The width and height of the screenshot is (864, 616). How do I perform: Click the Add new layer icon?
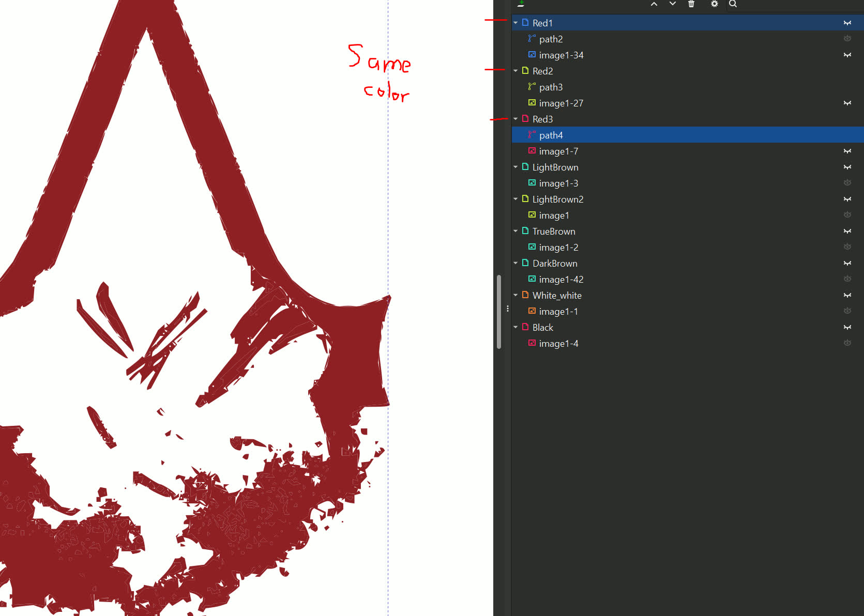[x=521, y=4]
